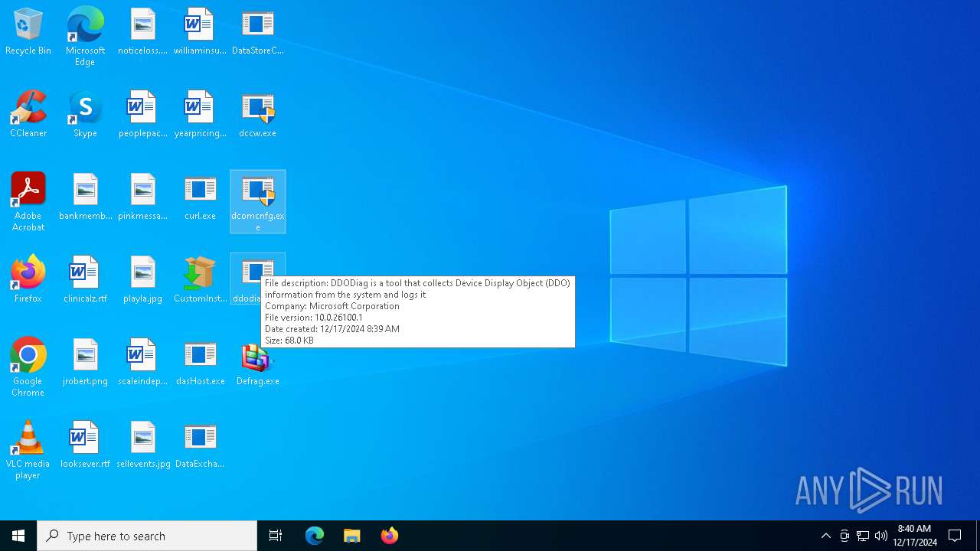Image resolution: width=980 pixels, height=551 pixels.
Task: Select the clinicalz.rtf document
Action: click(x=85, y=280)
